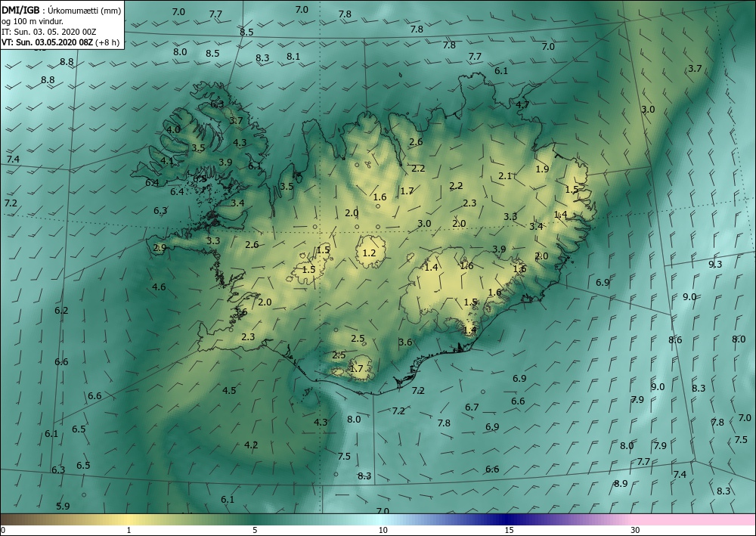Click the '5.9' value on the map
The image size is (756, 536).
(x=63, y=506)
